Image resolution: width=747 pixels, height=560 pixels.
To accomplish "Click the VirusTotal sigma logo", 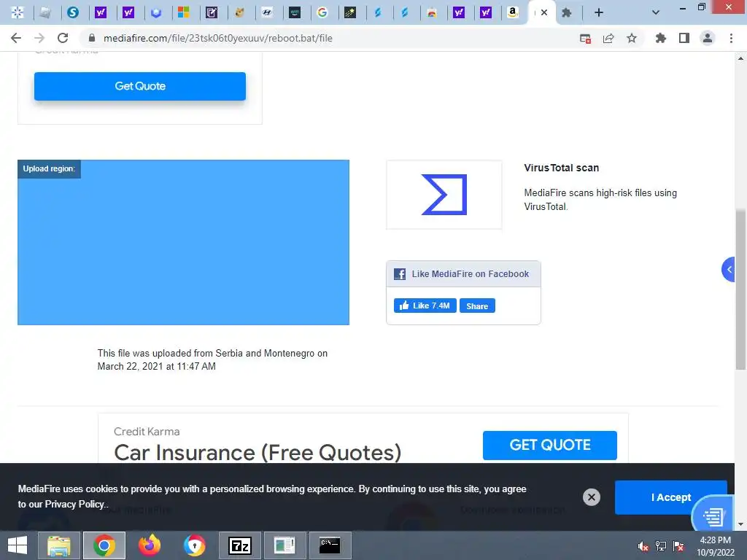I will point(444,195).
